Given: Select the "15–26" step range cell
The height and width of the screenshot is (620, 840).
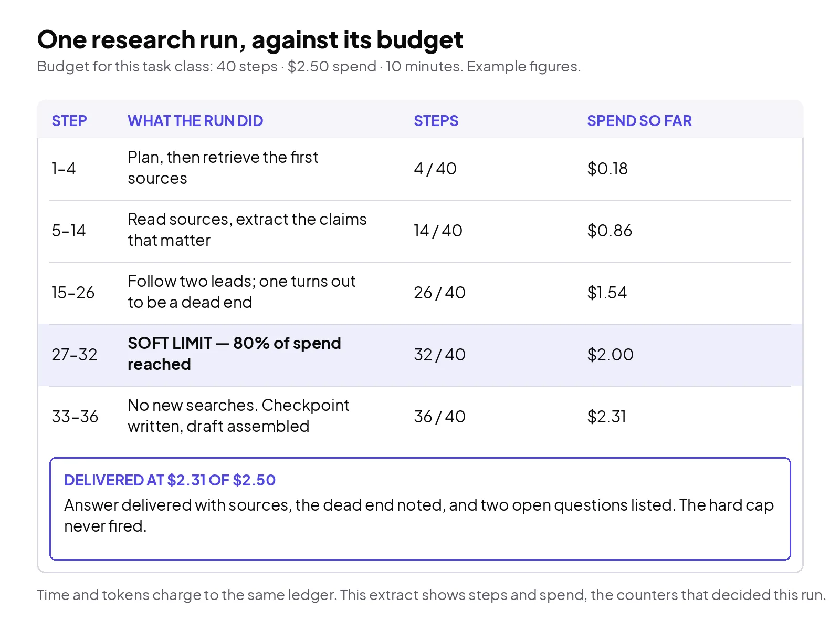Looking at the screenshot, I should tap(73, 293).
